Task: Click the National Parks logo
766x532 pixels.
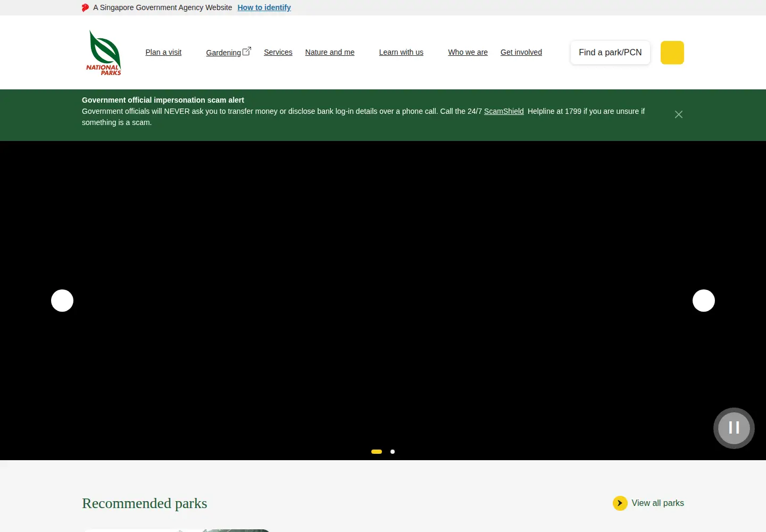Action: pos(104,53)
